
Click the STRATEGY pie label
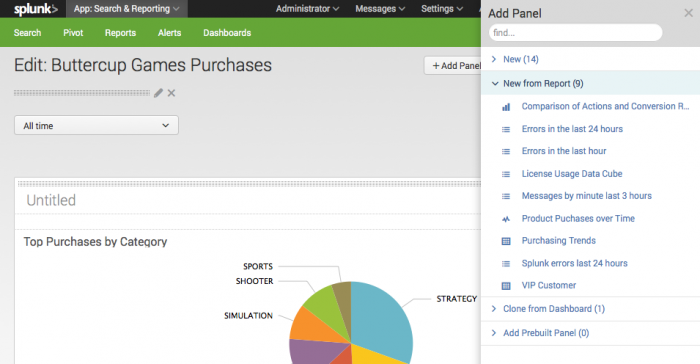coord(457,299)
